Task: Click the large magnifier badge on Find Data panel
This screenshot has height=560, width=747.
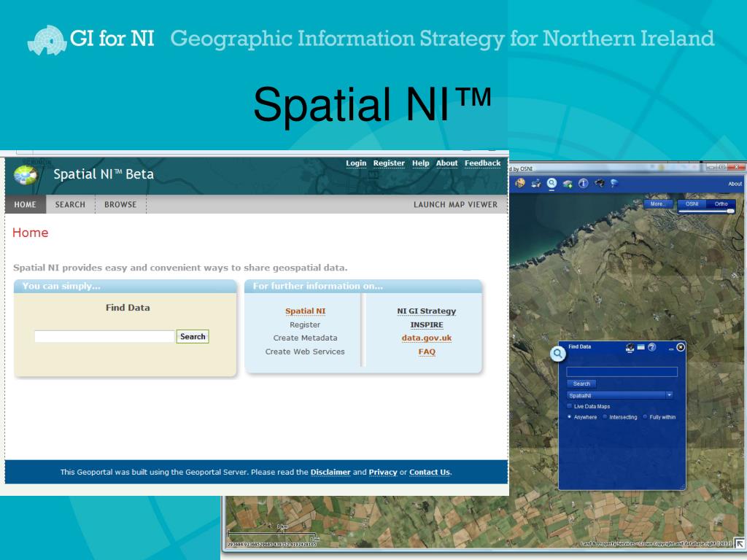Action: coord(557,354)
